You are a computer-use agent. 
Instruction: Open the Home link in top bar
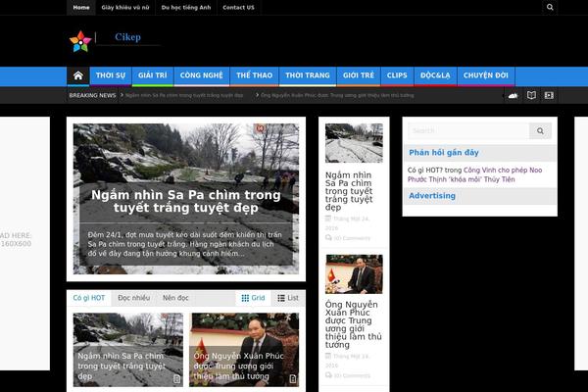click(81, 7)
